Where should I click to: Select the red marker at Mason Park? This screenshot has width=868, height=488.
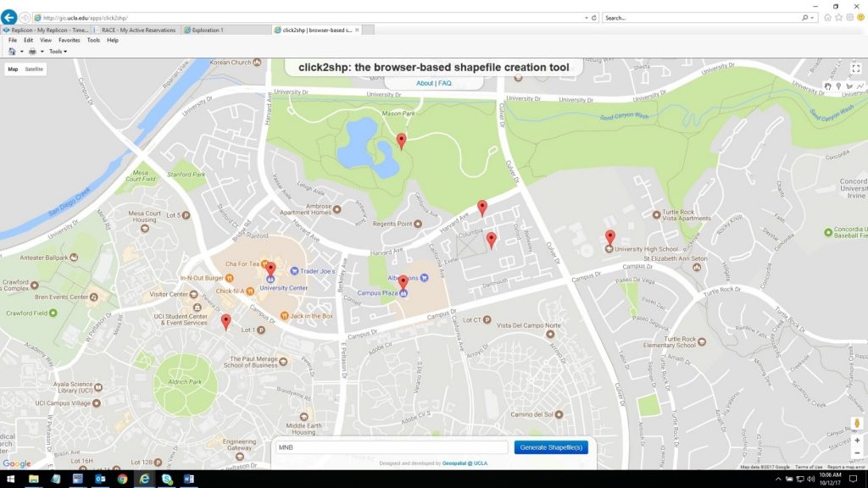pyautogui.click(x=400, y=140)
